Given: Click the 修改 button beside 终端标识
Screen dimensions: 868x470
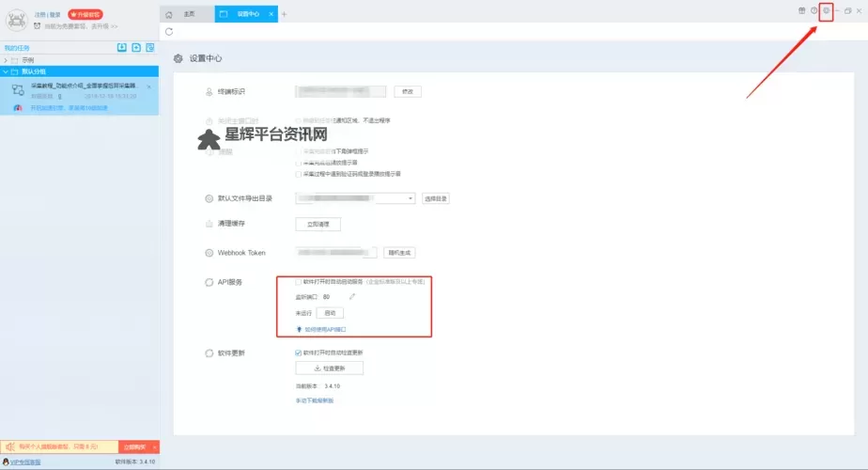Looking at the screenshot, I should 408,91.
